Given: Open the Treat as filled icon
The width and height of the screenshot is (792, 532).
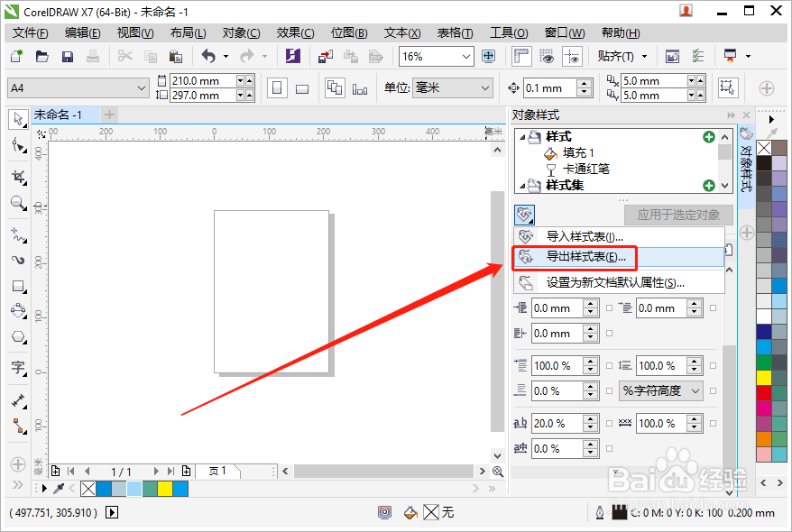Looking at the screenshot, I should coord(727,88).
